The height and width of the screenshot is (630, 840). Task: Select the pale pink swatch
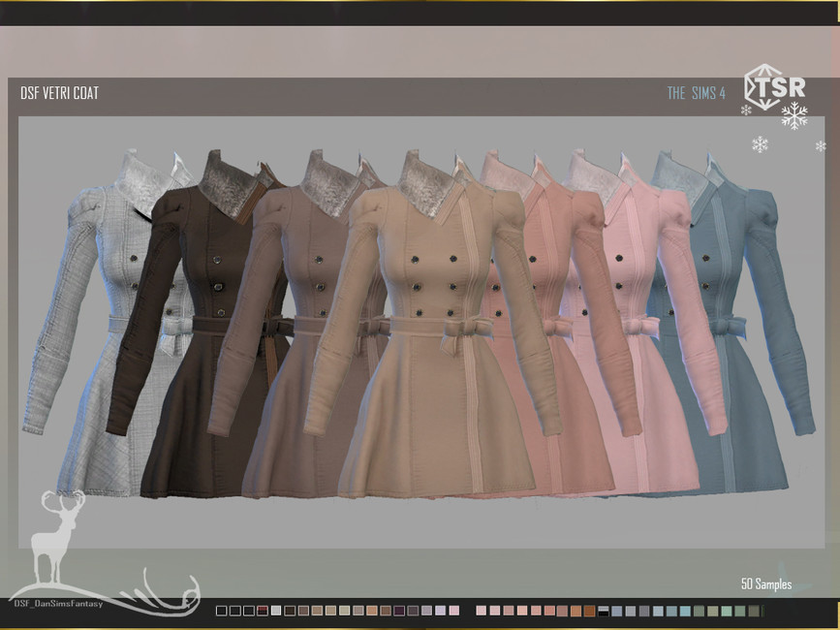point(451,611)
